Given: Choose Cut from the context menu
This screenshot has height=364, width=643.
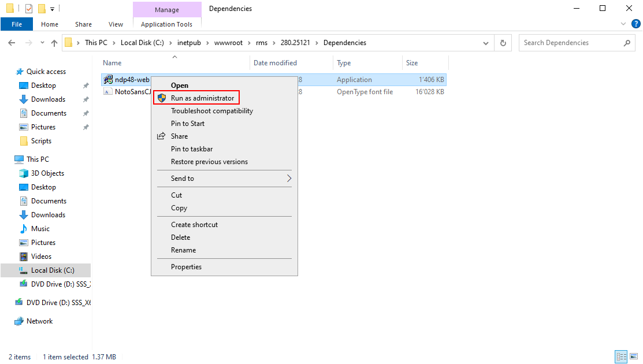Looking at the screenshot, I should pos(224,195).
